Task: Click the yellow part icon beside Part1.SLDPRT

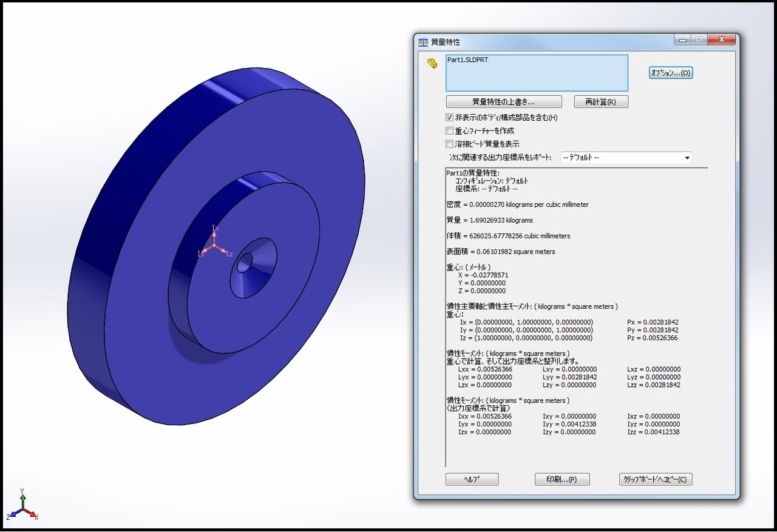Action: point(432,63)
